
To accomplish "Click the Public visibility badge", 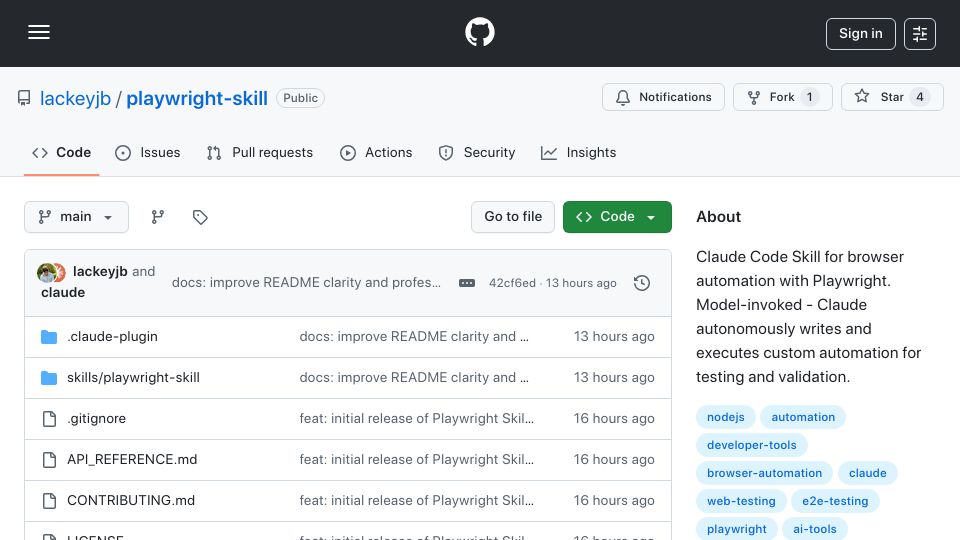I will pos(300,98).
